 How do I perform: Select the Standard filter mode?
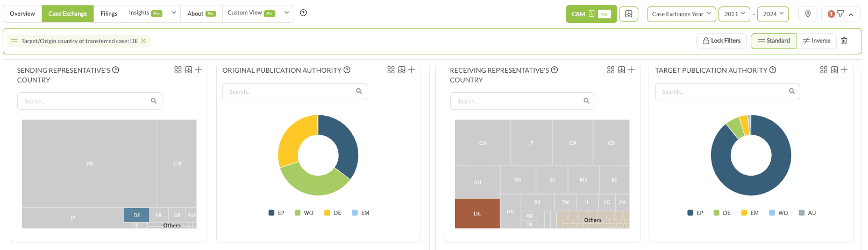[774, 41]
